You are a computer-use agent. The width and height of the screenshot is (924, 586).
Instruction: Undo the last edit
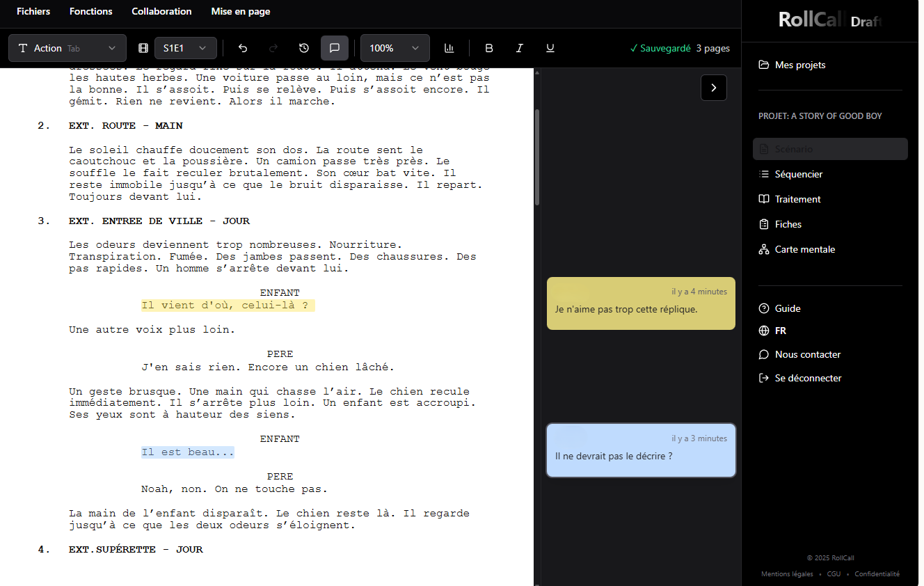point(243,48)
